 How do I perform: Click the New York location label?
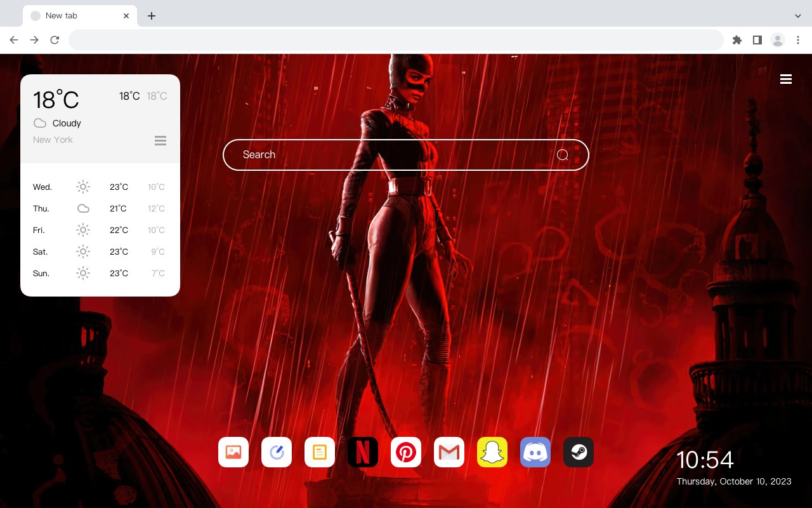[x=53, y=140]
